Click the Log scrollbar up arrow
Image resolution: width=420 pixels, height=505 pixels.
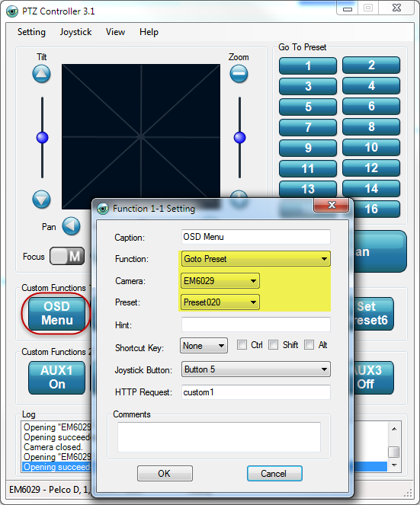[x=394, y=429]
